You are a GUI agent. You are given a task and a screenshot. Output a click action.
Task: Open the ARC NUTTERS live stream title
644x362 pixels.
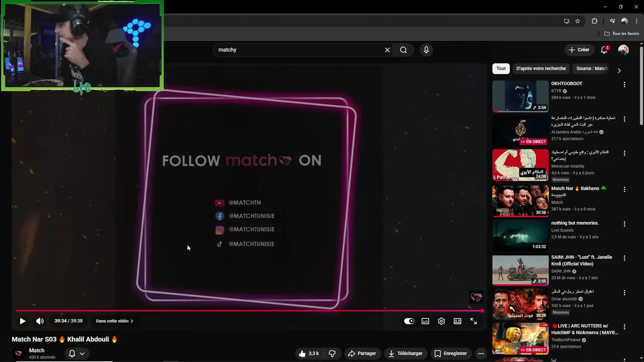[585, 329]
